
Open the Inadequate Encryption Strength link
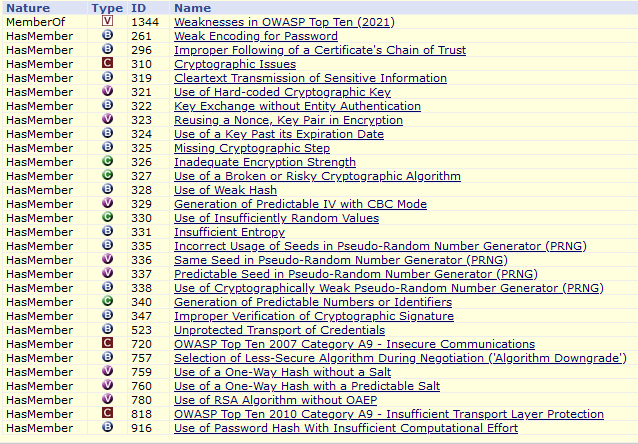(265, 162)
